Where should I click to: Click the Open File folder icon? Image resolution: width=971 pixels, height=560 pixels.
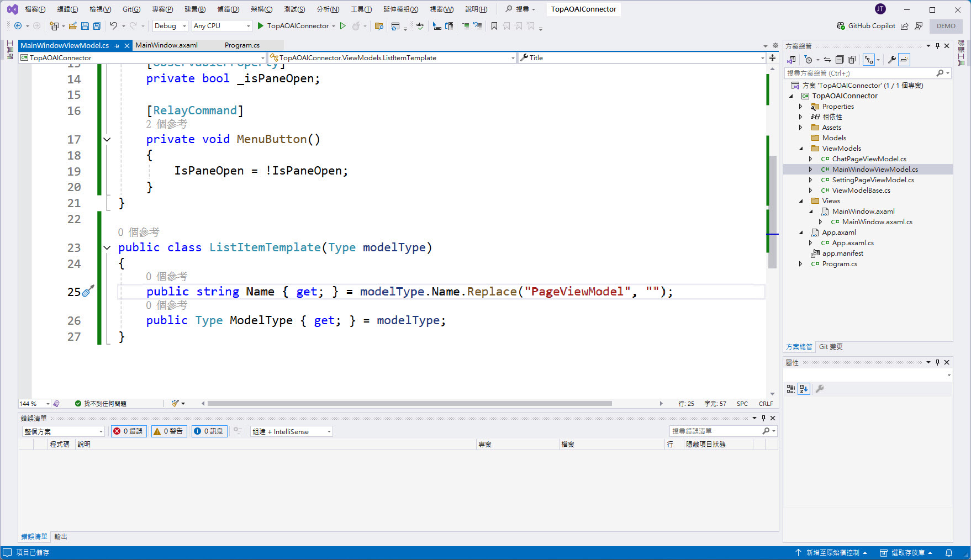tap(73, 26)
